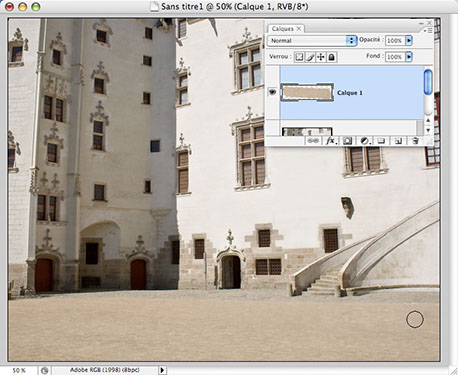Toggle visibility of Calque 1

[x=272, y=92]
